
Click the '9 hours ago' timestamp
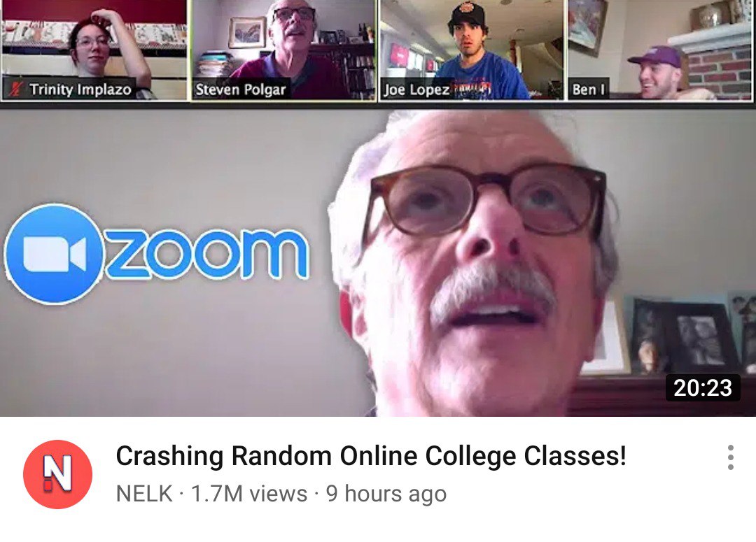[386, 494]
